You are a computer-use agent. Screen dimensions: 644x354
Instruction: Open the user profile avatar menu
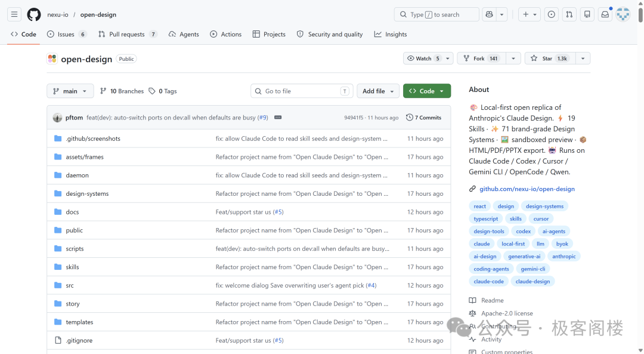point(623,14)
